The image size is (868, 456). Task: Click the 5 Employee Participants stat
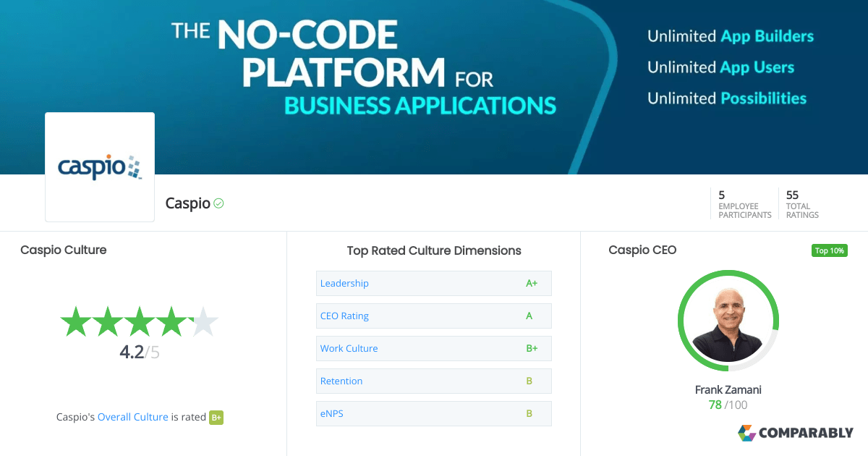pos(744,204)
